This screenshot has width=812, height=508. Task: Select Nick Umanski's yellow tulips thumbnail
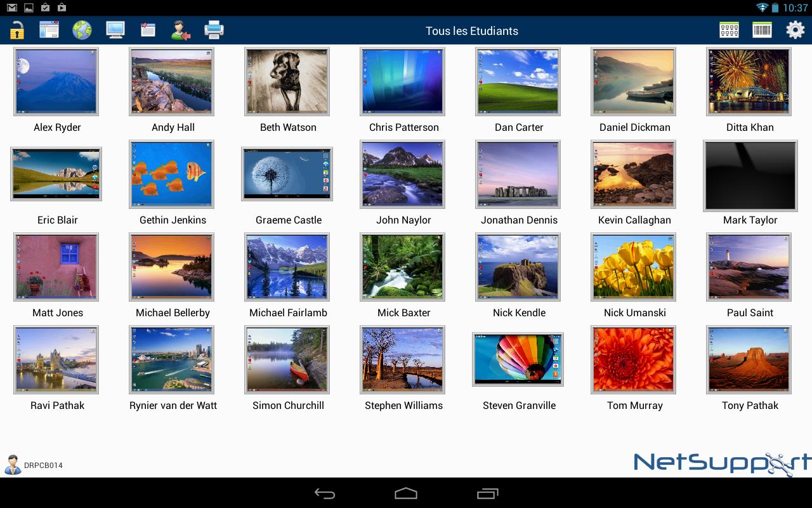tap(633, 267)
